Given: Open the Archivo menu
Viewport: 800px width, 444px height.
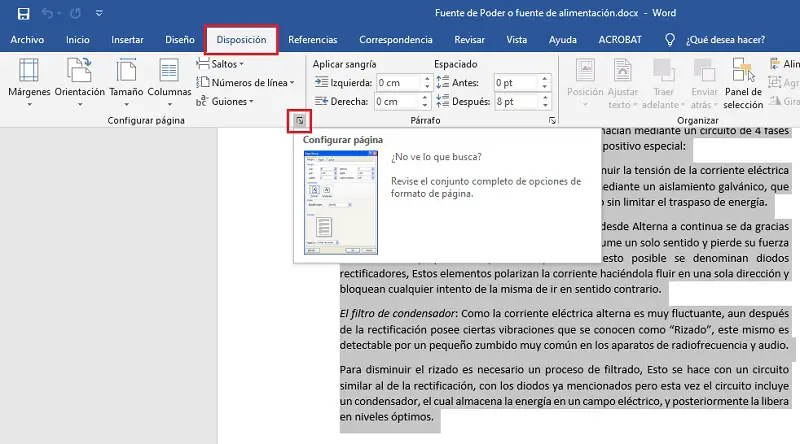Looking at the screenshot, I should click(x=27, y=40).
